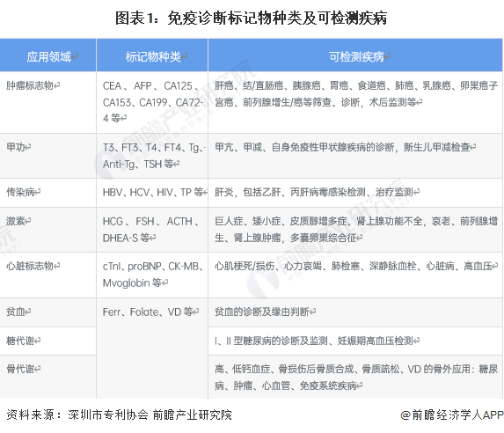Click the 贫血的诊断及缘由判断 cell

(355, 312)
